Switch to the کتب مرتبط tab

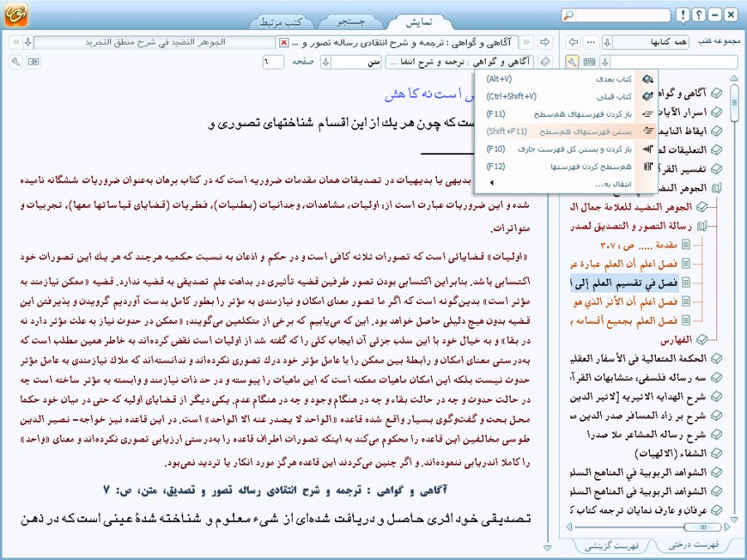click(281, 22)
